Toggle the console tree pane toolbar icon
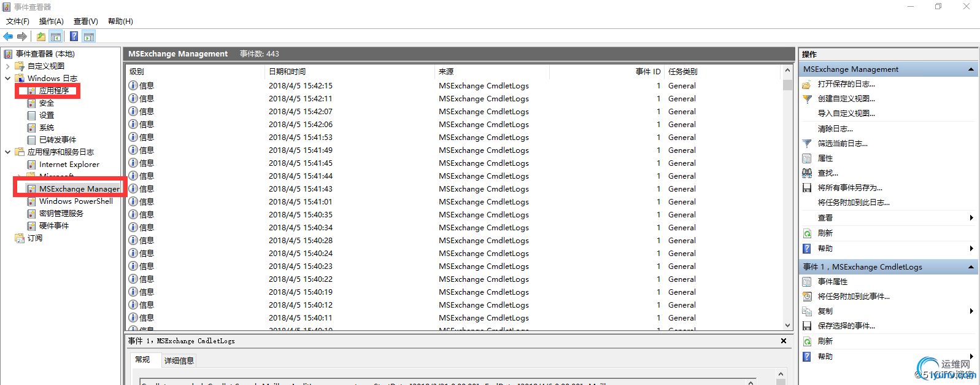Screen dimensions: 980x385 [56, 36]
